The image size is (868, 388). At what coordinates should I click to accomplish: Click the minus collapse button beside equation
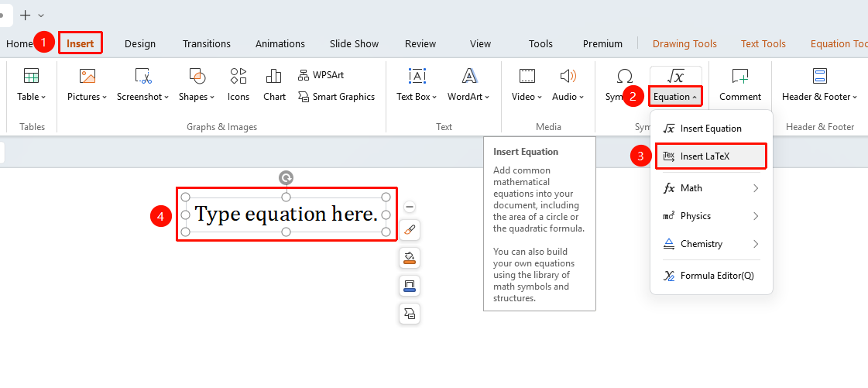click(410, 207)
